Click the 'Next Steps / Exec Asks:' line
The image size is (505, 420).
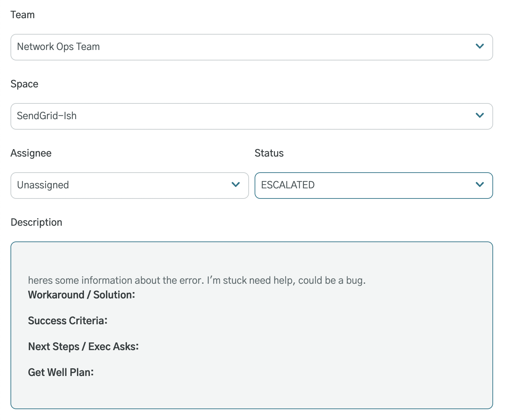(83, 346)
